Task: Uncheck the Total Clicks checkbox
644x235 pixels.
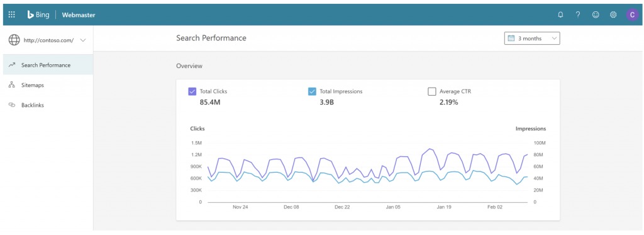Action: click(x=192, y=91)
